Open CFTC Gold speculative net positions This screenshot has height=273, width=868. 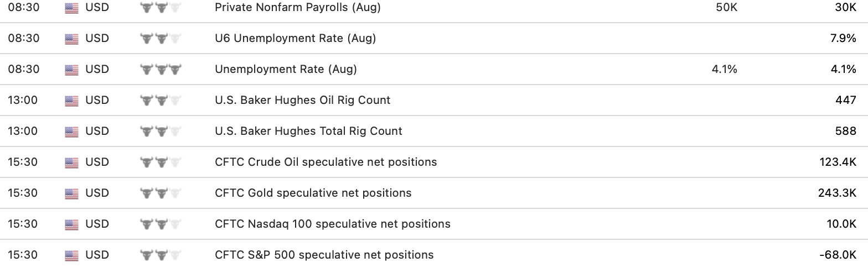coord(313,193)
